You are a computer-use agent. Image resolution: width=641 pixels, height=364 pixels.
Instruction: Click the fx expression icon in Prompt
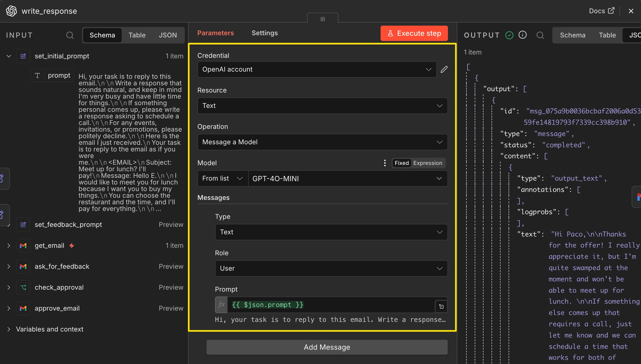221,305
